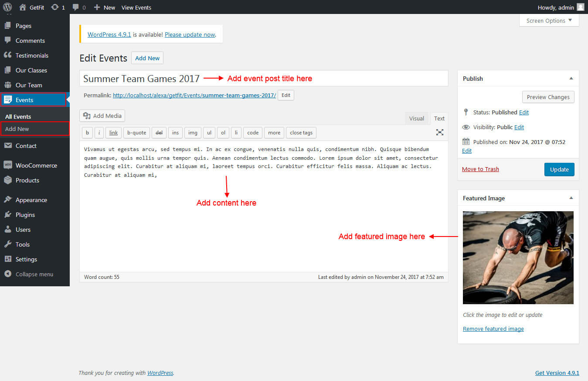The image size is (588, 381).
Task: Click the Move to Trash link
Action: (480, 169)
